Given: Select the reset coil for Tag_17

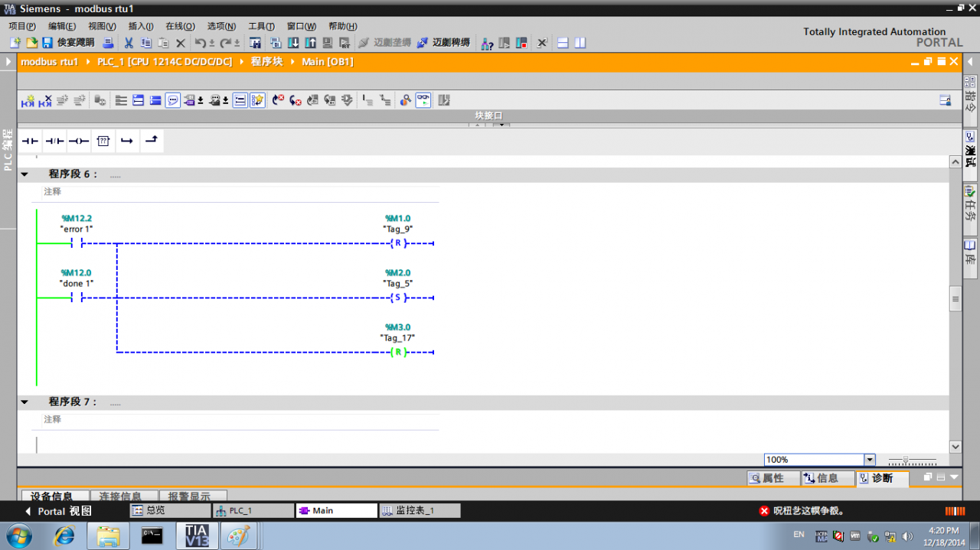Looking at the screenshot, I should pyautogui.click(x=397, y=352).
